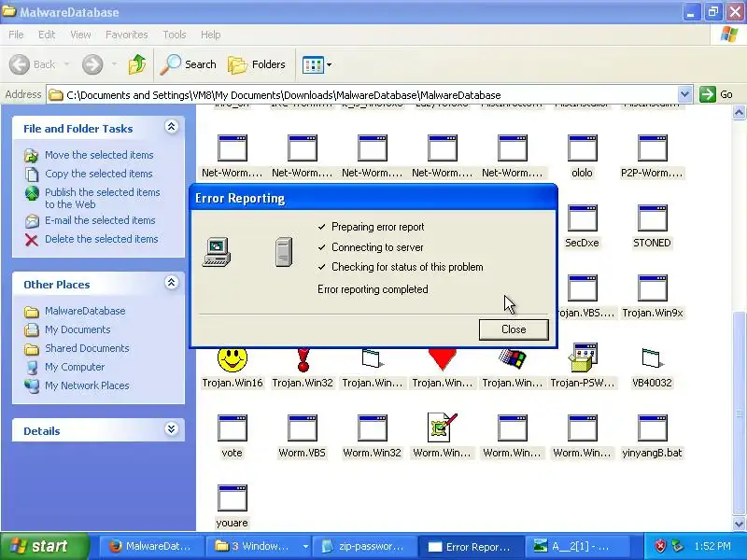Open the address bar dropdown

pyautogui.click(x=684, y=94)
